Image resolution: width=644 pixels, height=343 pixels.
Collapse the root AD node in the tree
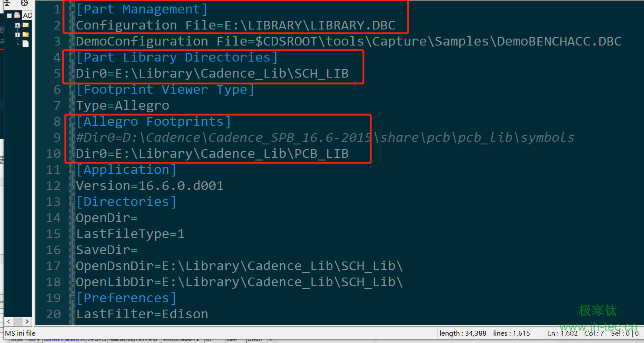point(9,16)
